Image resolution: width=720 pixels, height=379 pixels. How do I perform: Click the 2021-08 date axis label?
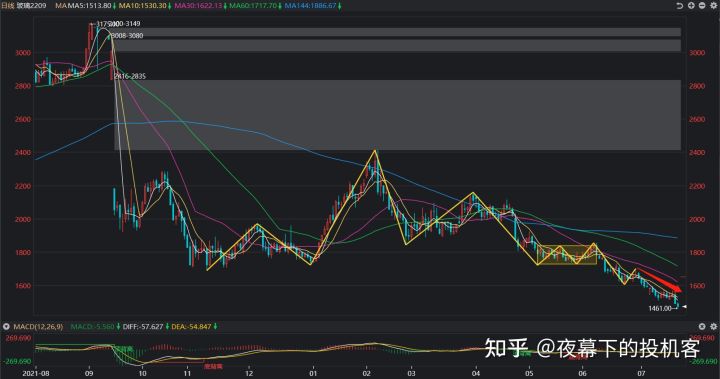[36, 373]
